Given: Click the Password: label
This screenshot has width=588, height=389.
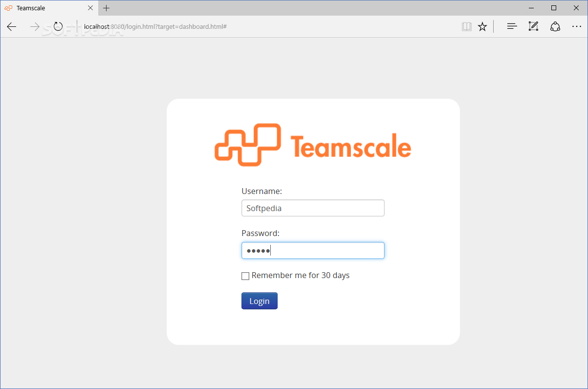Looking at the screenshot, I should 261,233.
